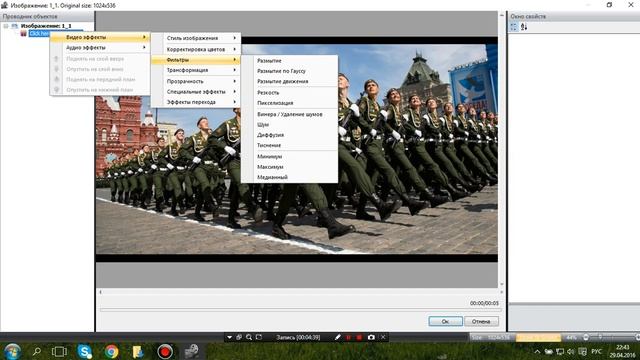The height and width of the screenshot is (360, 640).
Task: Apply the Пикселизация filter
Action: pos(289,103)
